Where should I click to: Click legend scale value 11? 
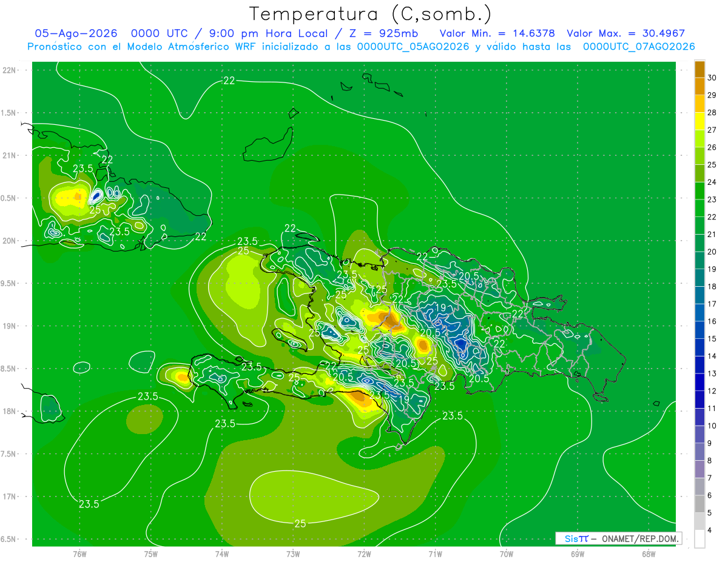coord(712,409)
